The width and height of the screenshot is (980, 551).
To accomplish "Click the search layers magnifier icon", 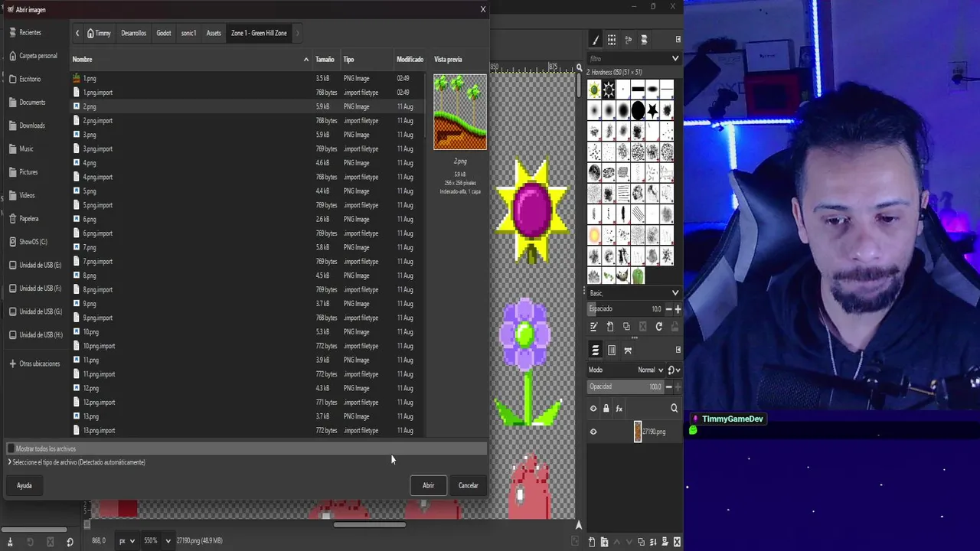I will coord(675,409).
